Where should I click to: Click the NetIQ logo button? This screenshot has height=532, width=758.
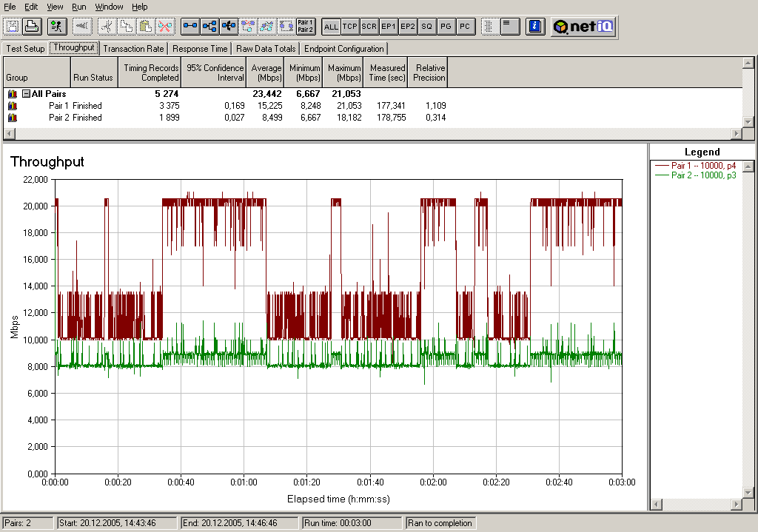point(584,27)
